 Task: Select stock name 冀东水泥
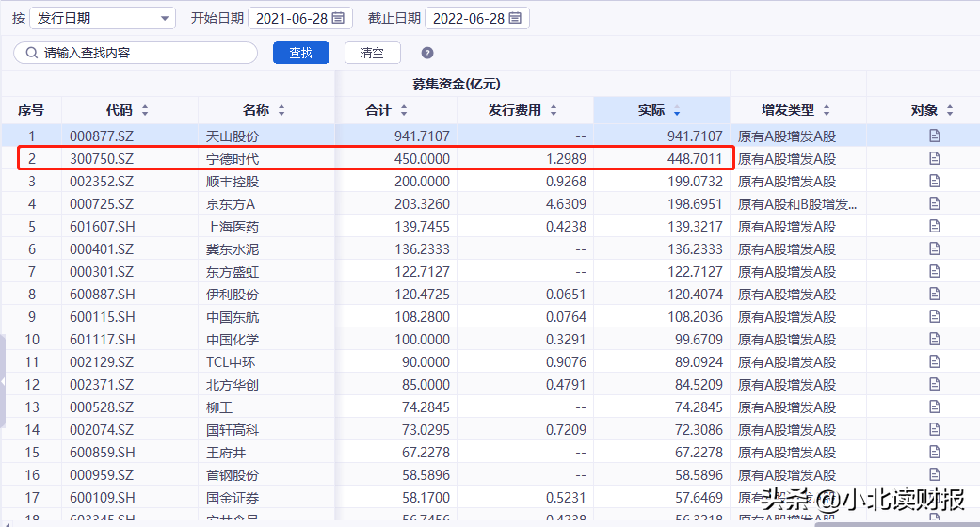(233, 249)
